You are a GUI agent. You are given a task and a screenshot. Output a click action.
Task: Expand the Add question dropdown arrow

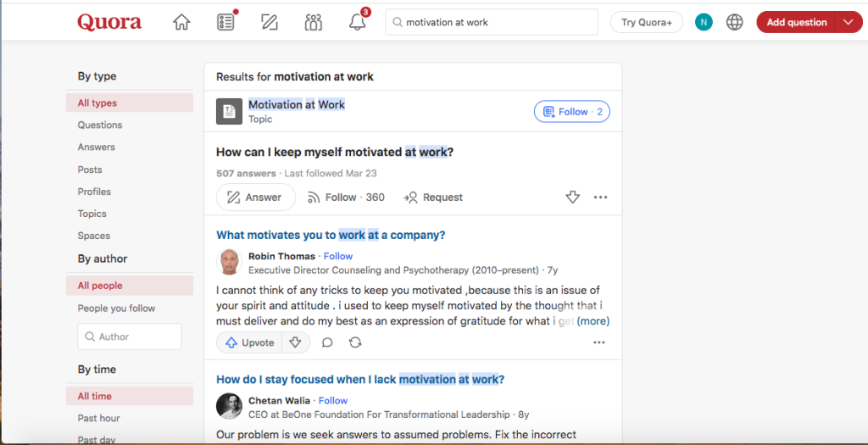click(849, 22)
